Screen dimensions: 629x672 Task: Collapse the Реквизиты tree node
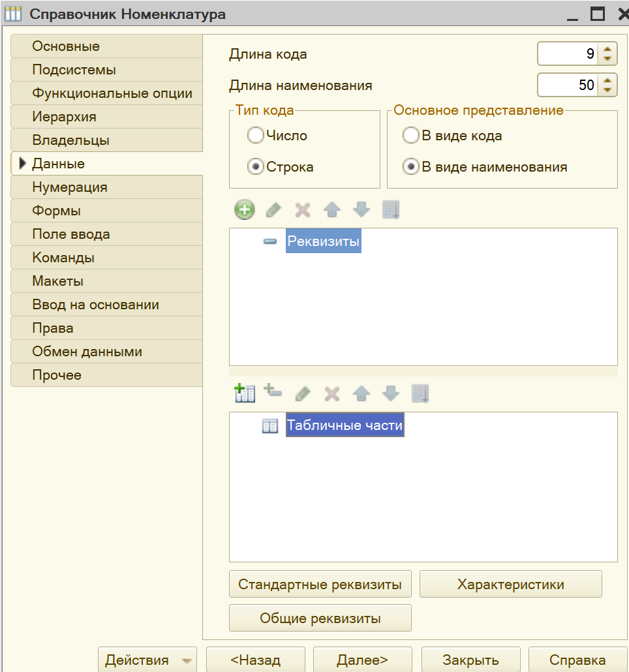coord(270,241)
